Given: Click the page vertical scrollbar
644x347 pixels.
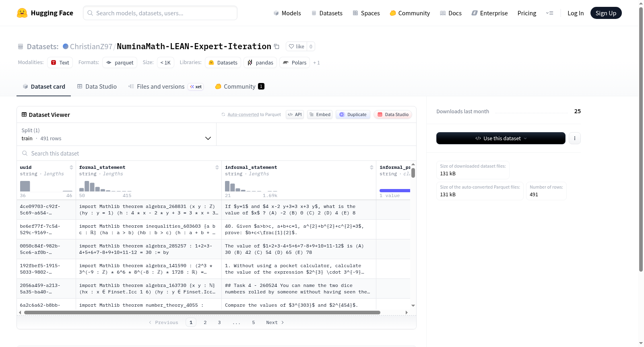Looking at the screenshot, I should pyautogui.click(x=641, y=139).
